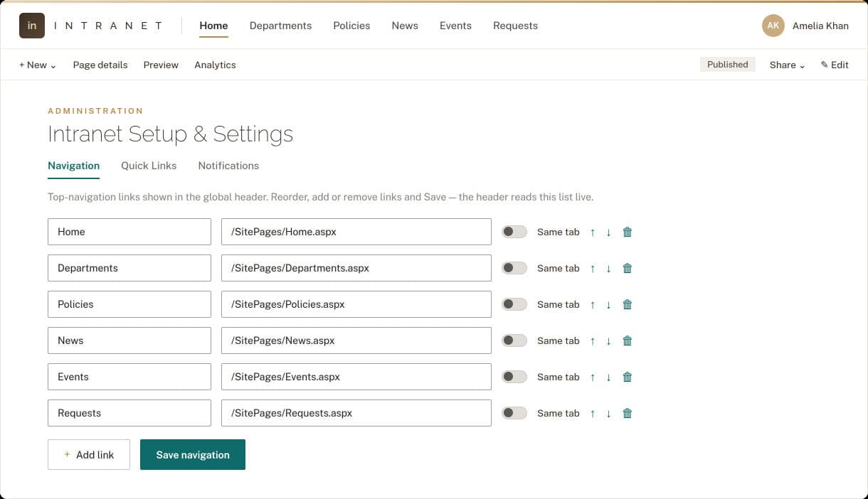Image resolution: width=868 pixels, height=499 pixels.
Task: Switch to the Notifications tab
Action: pos(228,166)
